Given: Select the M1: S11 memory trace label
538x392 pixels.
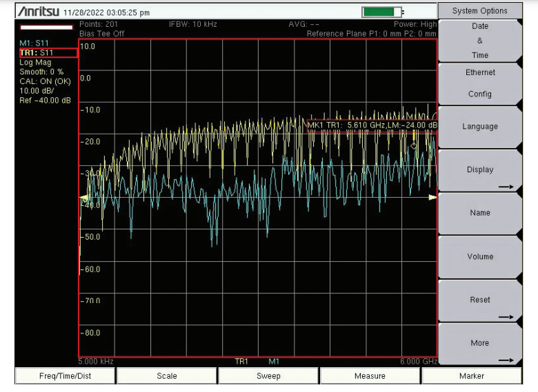Looking at the screenshot, I should coord(36,43).
